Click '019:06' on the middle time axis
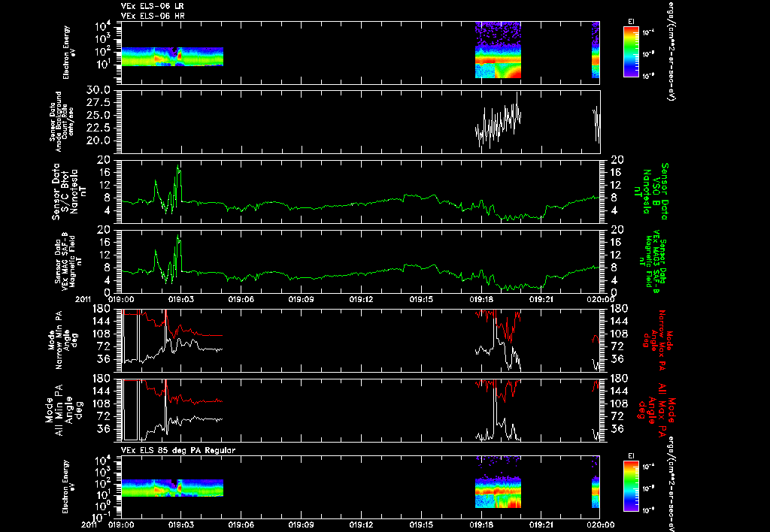Viewport: 770px width, 532px height. click(x=241, y=298)
